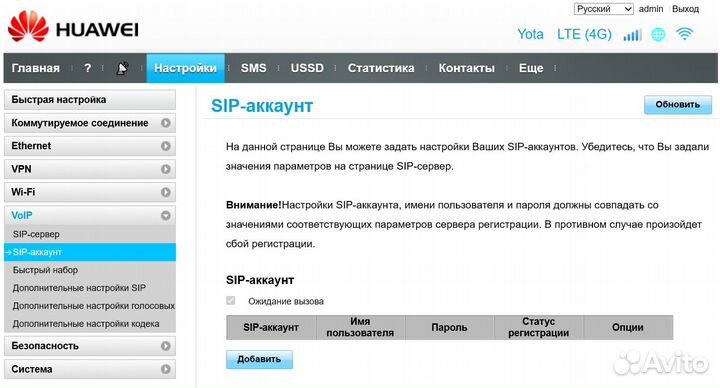Click the Статус регистрации column header
The image size is (720, 388).
(538, 327)
